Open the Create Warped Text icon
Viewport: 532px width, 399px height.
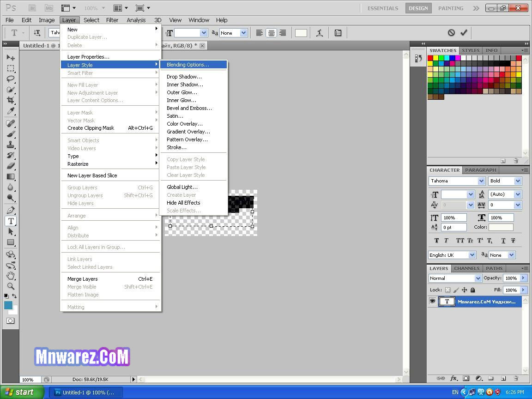pos(319,33)
